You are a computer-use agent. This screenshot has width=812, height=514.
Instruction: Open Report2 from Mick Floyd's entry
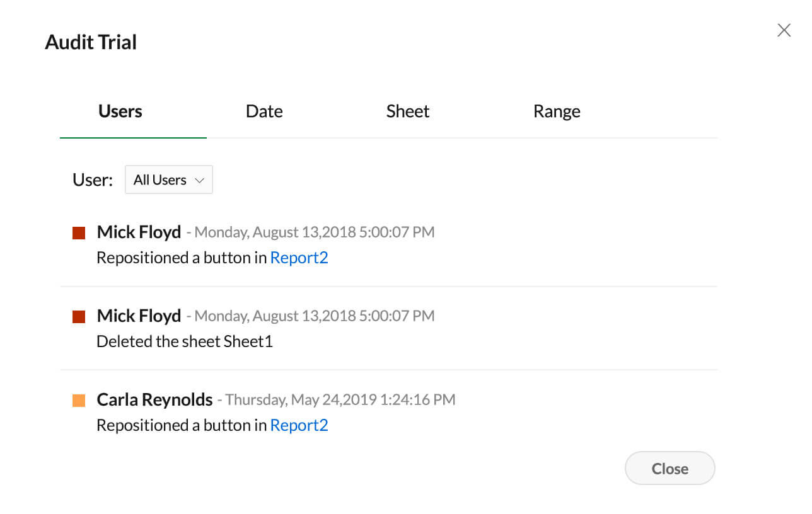pyautogui.click(x=299, y=258)
